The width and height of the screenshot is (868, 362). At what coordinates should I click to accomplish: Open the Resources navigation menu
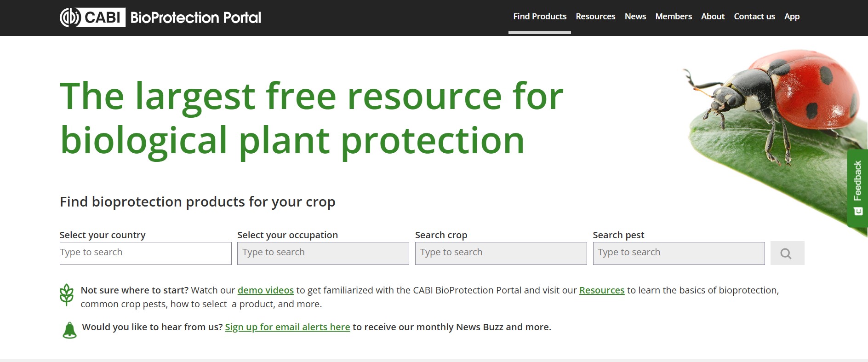[595, 17]
